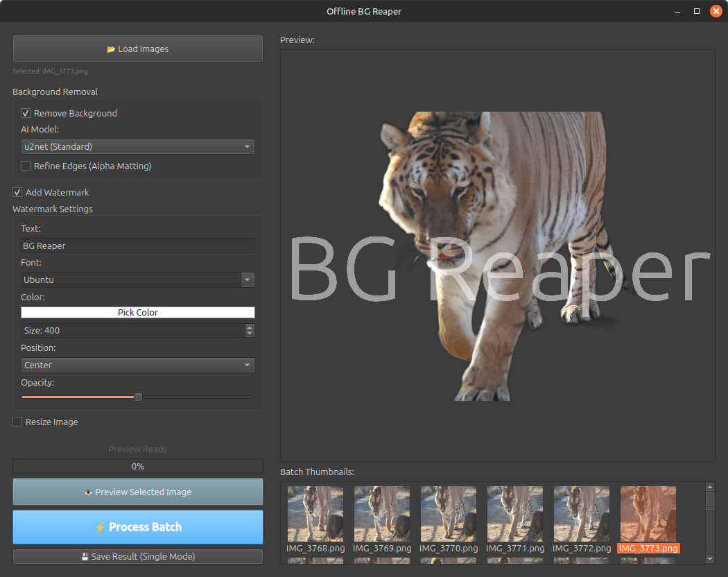Click Preview Selected Image button
The width and height of the screenshot is (728, 577).
coord(138,492)
